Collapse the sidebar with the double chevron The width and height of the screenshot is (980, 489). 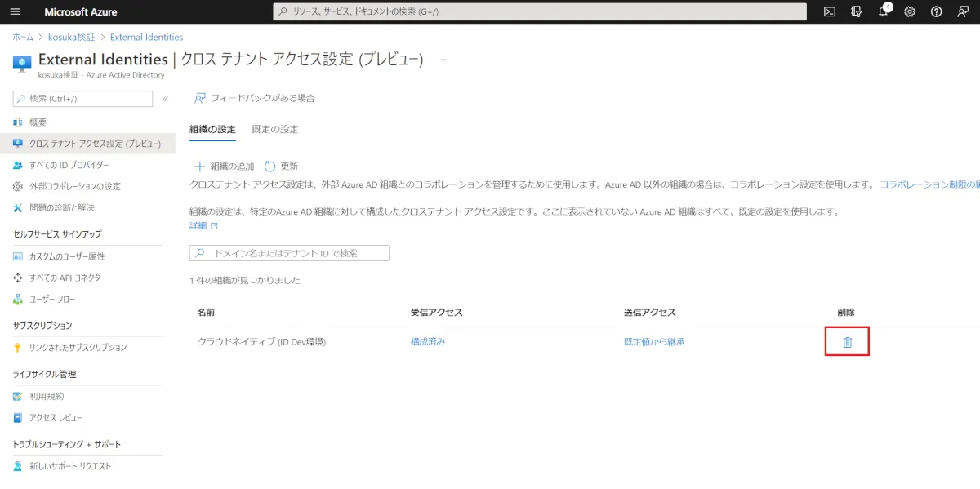pyautogui.click(x=165, y=99)
